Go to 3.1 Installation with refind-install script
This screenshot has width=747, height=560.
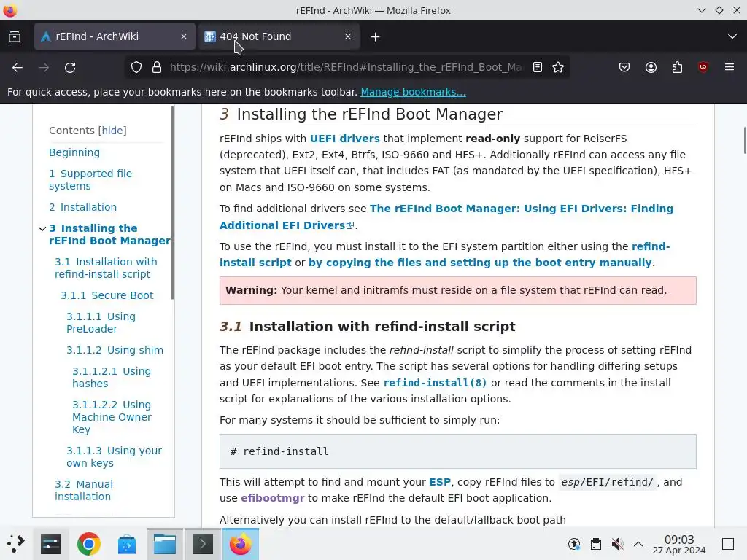pos(106,268)
